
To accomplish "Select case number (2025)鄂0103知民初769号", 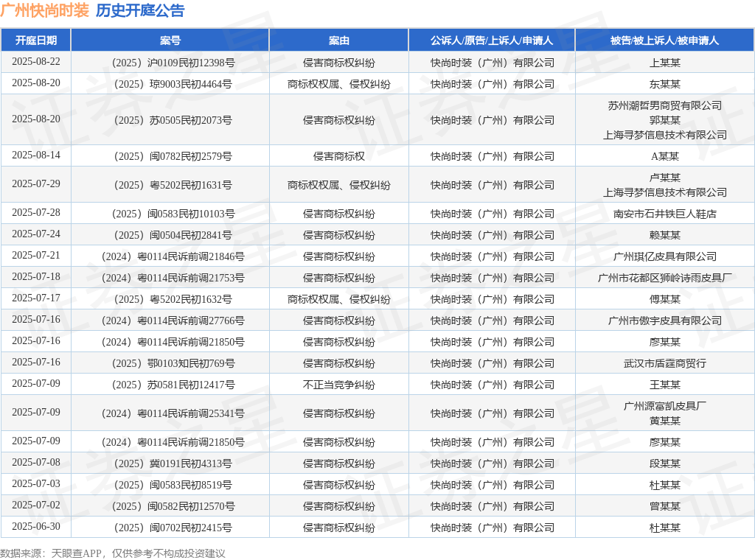I will coord(173,363).
